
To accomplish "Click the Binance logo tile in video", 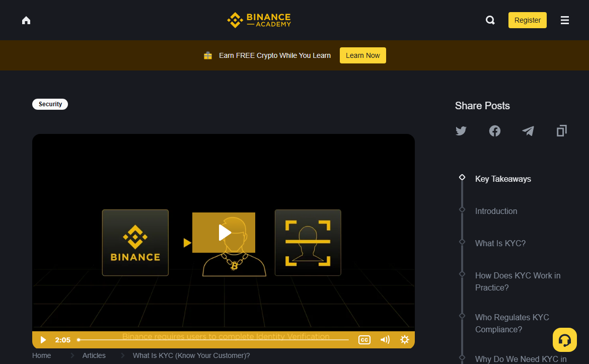I will (135, 243).
